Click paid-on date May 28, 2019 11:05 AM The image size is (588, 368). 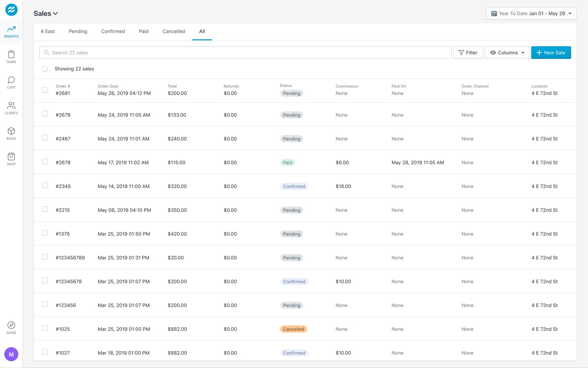[418, 163]
